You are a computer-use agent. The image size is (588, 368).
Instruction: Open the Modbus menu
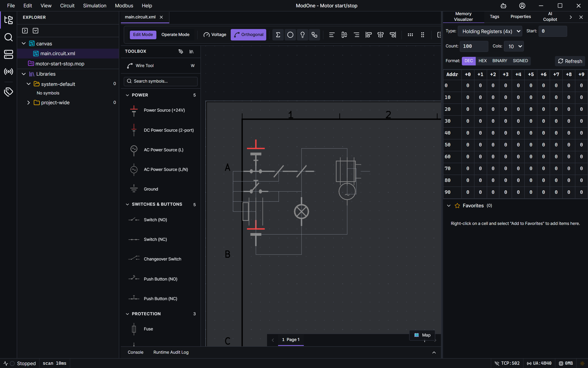pos(124,6)
